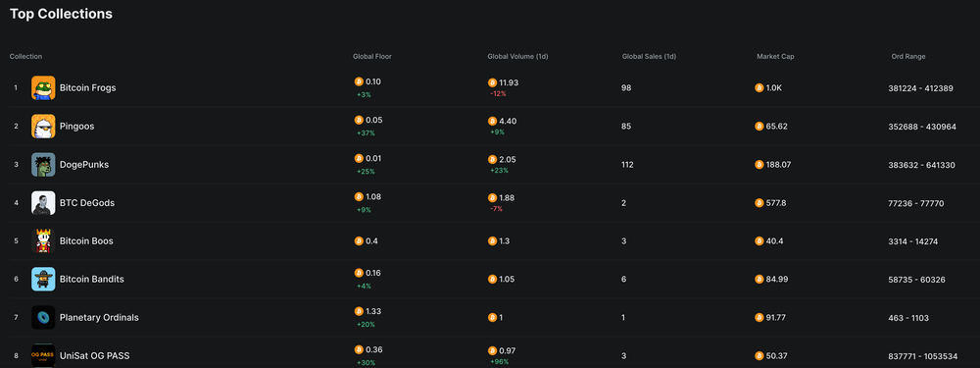Open the Bitcoin Bandits collection avatar
The image size is (980, 368).
click(x=43, y=279)
